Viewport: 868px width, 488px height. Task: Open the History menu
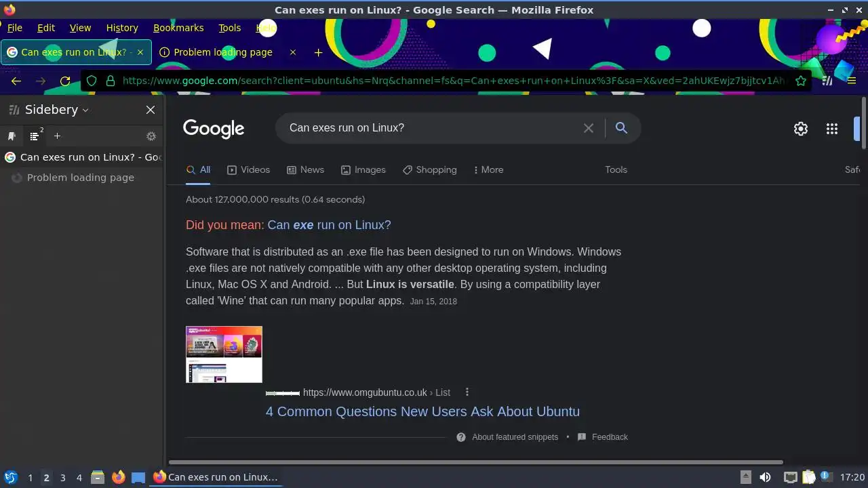pos(122,28)
